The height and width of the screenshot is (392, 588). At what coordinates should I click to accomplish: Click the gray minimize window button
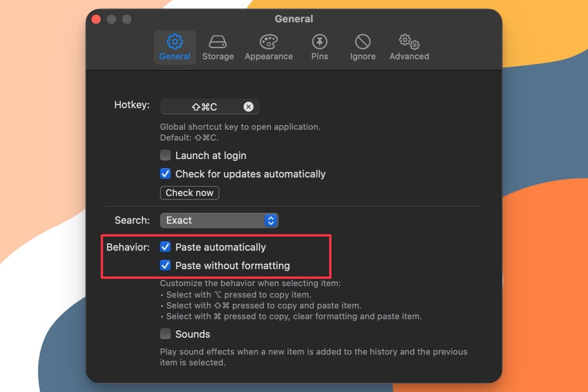click(112, 19)
